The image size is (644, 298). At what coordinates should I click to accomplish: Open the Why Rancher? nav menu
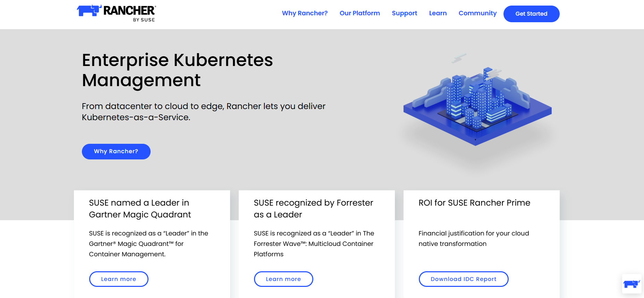(305, 13)
